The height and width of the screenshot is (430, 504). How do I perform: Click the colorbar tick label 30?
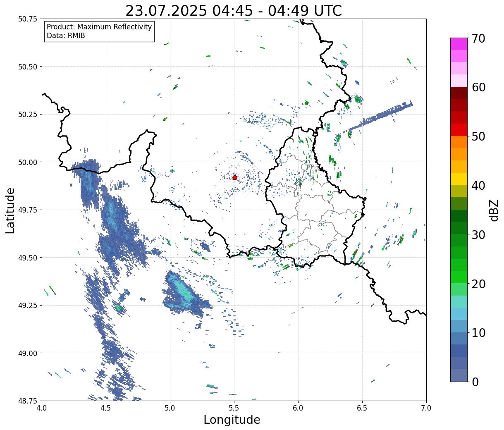click(478, 234)
